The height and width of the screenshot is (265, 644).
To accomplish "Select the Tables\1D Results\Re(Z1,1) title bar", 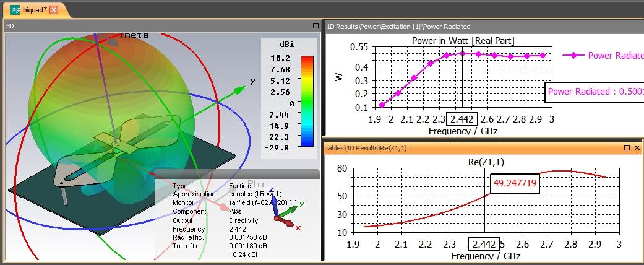I will pos(483,148).
